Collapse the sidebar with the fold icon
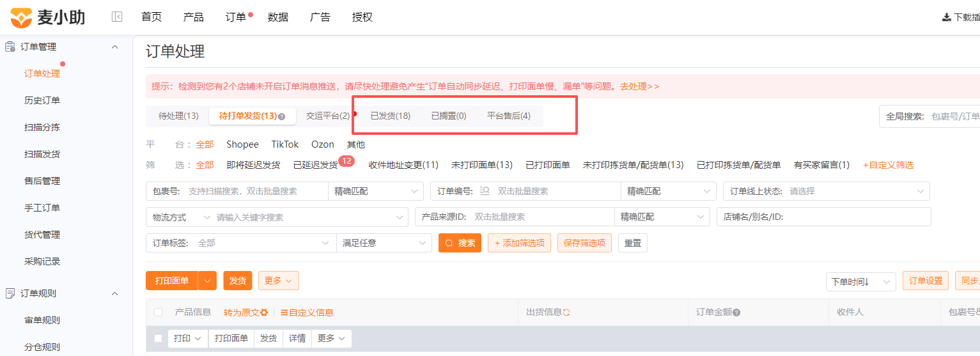Viewport: 980px width, 356px height. click(x=117, y=17)
